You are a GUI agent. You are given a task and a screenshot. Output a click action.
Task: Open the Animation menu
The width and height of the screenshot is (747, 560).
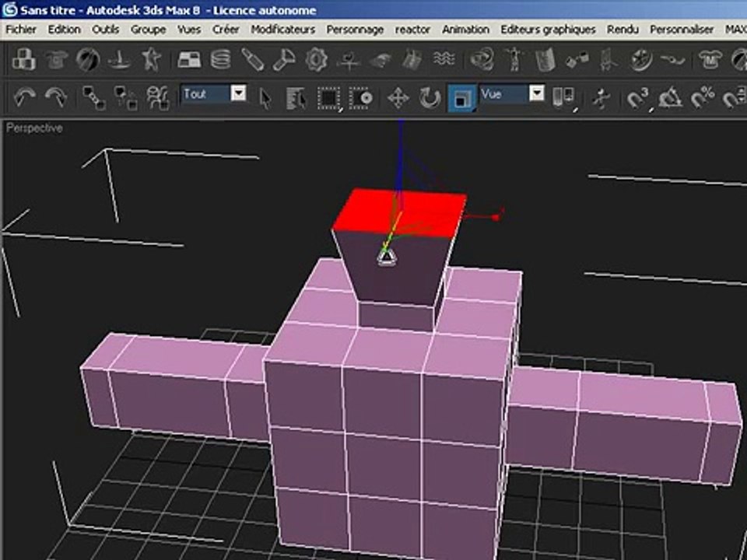point(465,30)
